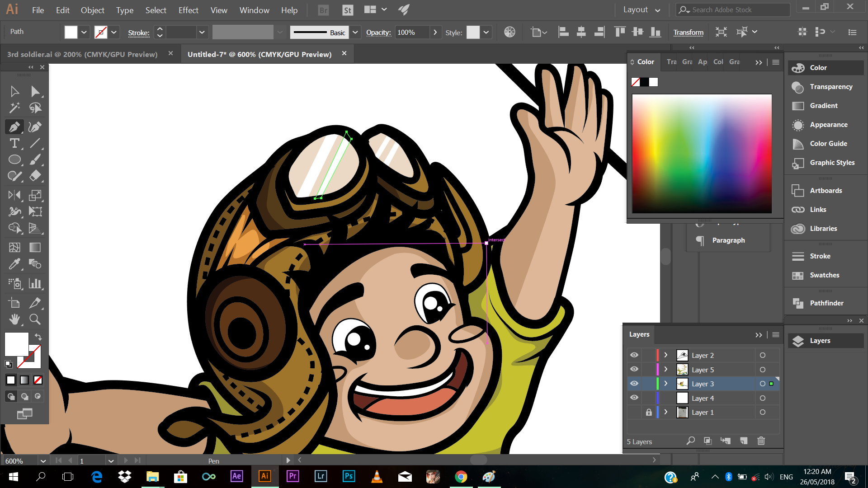Expand Layer 3 contents
The width and height of the screenshot is (868, 488).
[x=666, y=384]
